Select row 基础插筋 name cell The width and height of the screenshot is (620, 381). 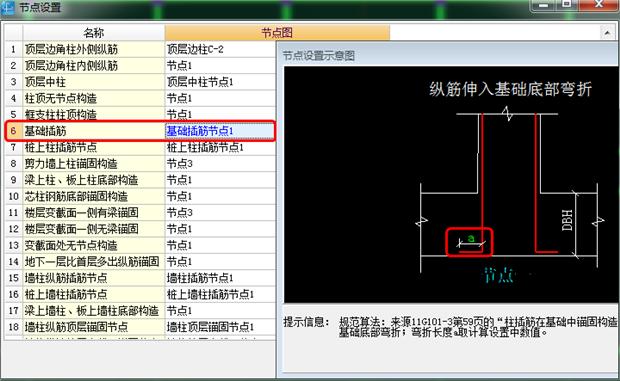coord(94,131)
